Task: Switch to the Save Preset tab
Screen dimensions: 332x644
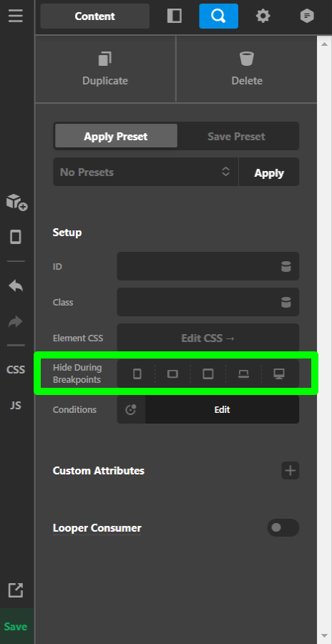Action: click(236, 136)
